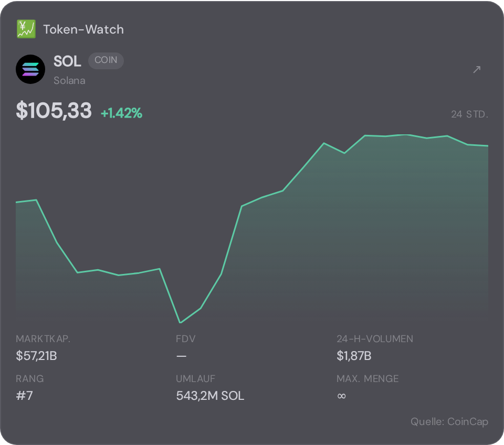Click the SOL ticker symbol
Image resolution: width=504 pixels, height=445 pixels.
67,61
